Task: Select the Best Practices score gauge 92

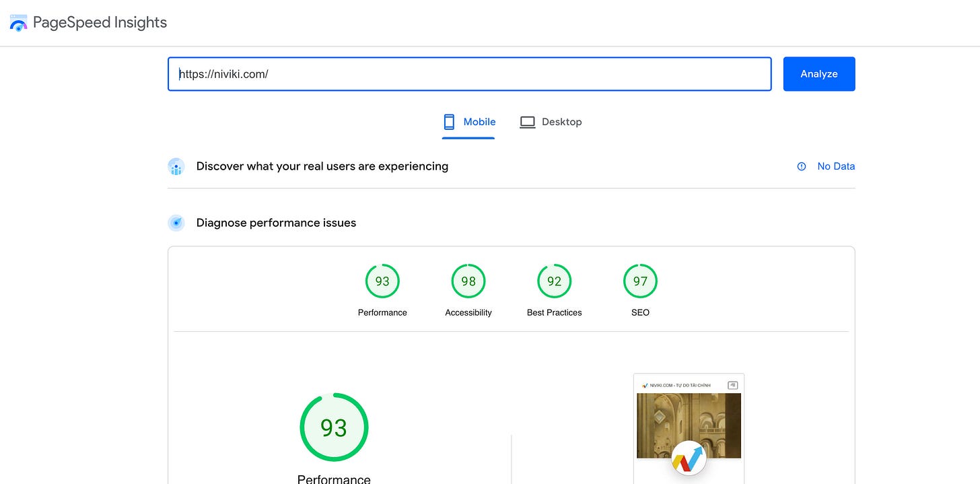Action: [x=555, y=290]
